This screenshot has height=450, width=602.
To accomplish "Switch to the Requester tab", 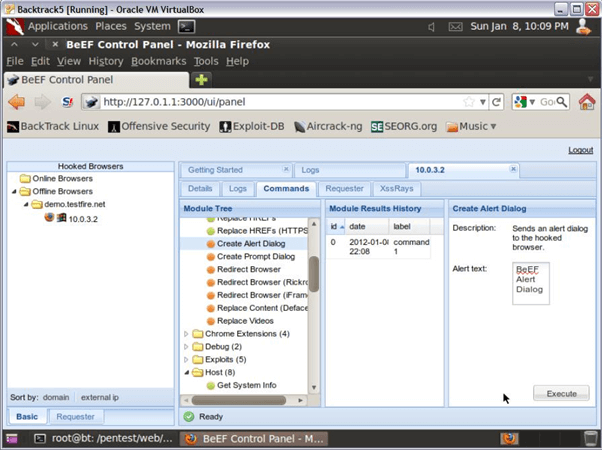I will point(344,188).
